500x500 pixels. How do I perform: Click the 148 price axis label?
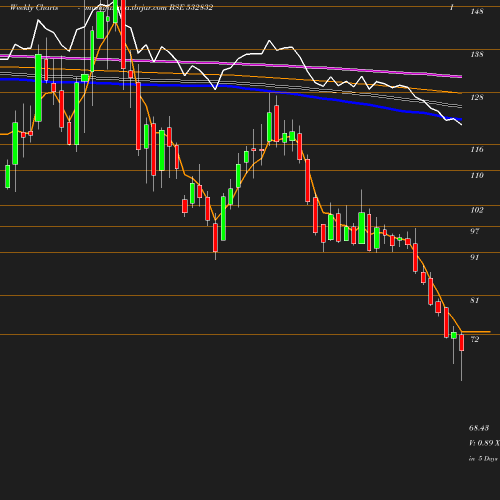coord(477,11)
